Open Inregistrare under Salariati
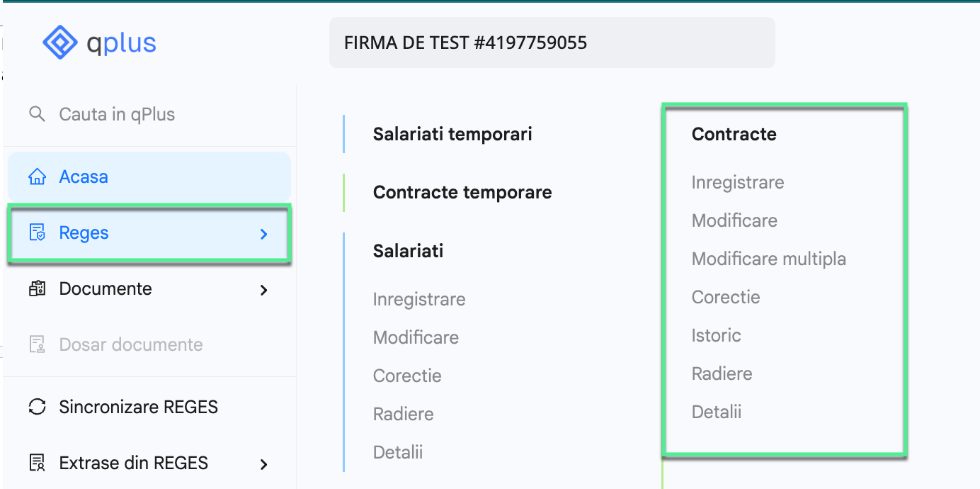This screenshot has width=980, height=489. [419, 299]
